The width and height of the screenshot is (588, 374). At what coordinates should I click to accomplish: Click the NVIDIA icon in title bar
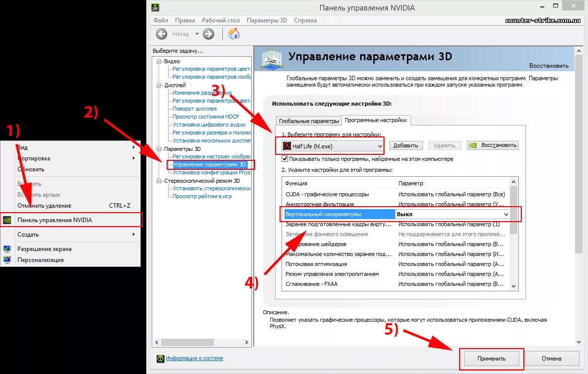[x=155, y=7]
